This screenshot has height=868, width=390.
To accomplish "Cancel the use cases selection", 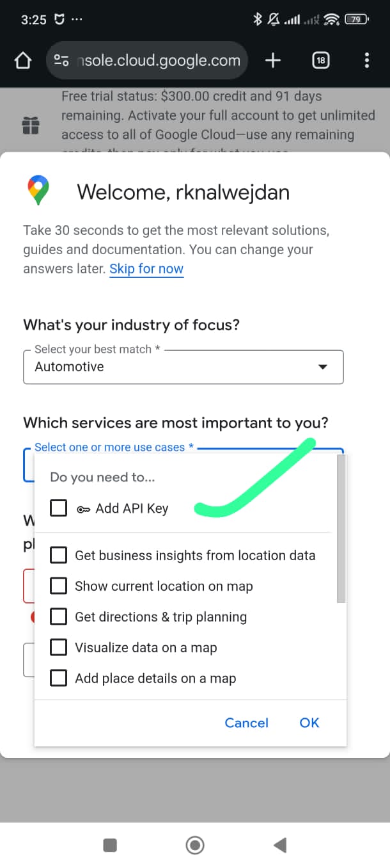I will [x=246, y=723].
